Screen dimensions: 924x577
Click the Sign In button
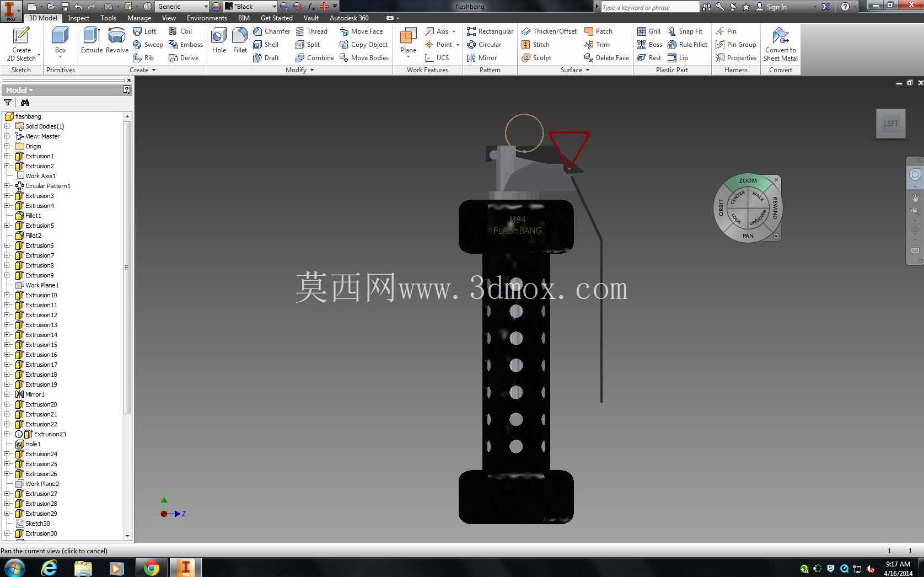click(771, 7)
